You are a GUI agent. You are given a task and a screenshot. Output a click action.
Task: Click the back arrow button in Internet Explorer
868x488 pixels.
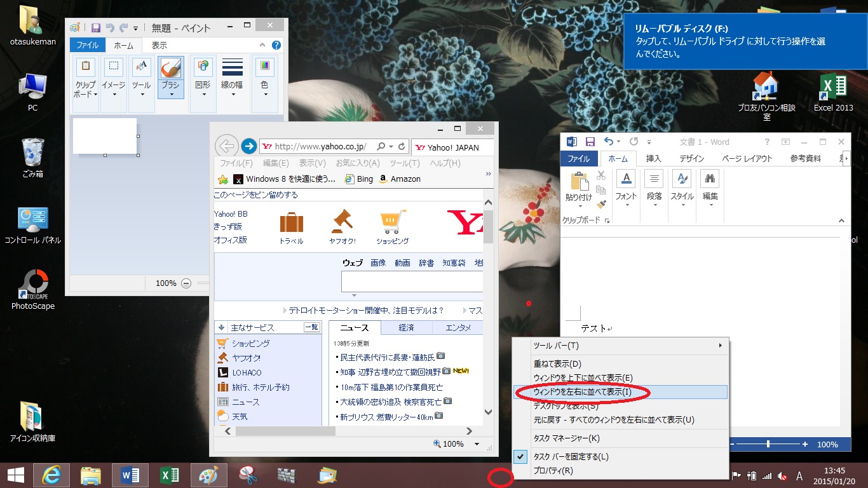[227, 146]
